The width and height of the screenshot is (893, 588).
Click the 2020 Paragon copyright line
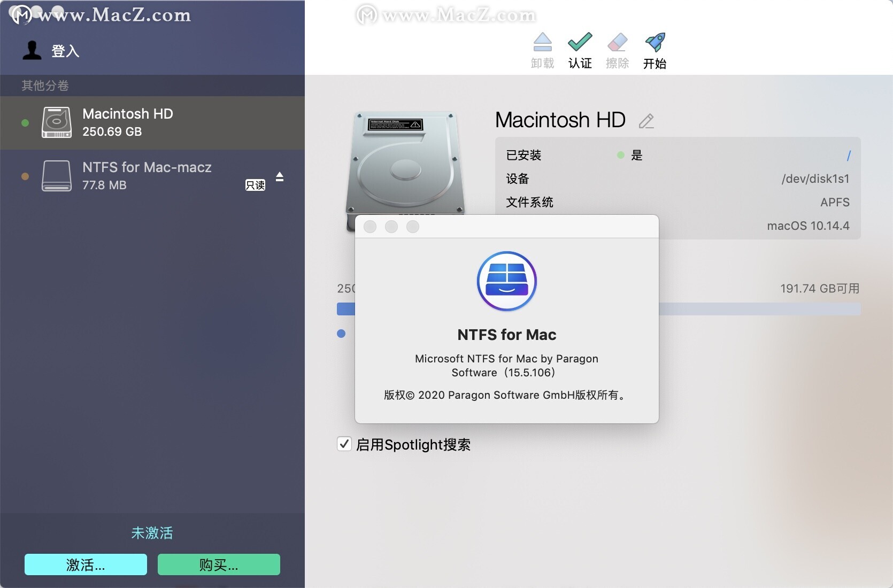tap(505, 395)
